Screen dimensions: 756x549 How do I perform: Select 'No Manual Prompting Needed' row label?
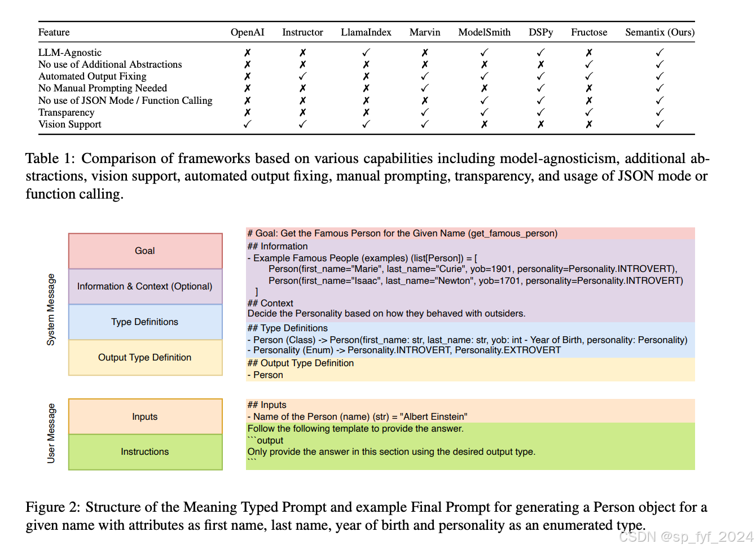[103, 88]
